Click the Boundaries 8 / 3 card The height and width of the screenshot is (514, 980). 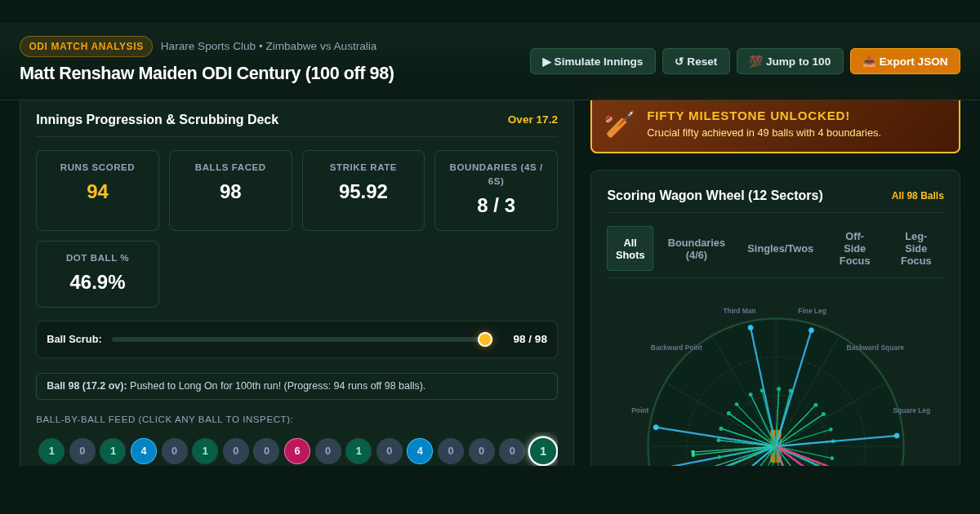pos(497,190)
